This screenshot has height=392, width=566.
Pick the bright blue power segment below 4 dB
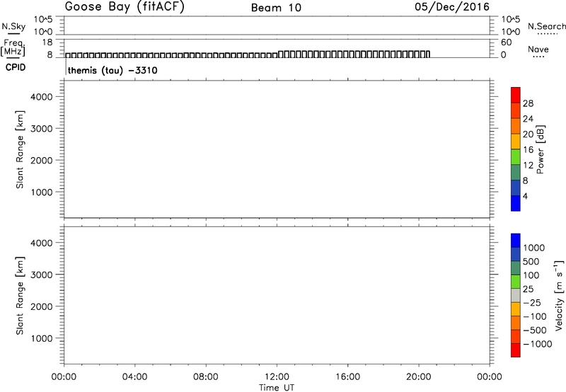516,203
